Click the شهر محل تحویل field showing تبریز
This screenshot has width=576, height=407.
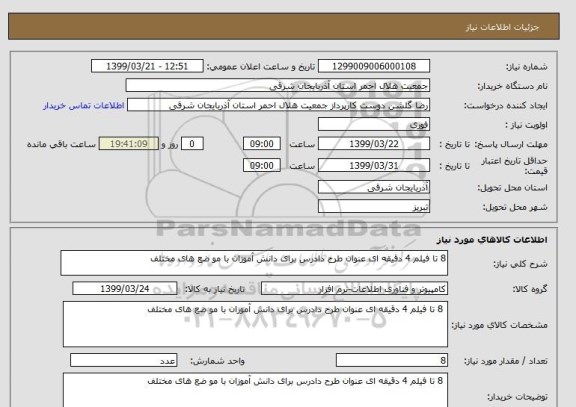click(x=374, y=206)
